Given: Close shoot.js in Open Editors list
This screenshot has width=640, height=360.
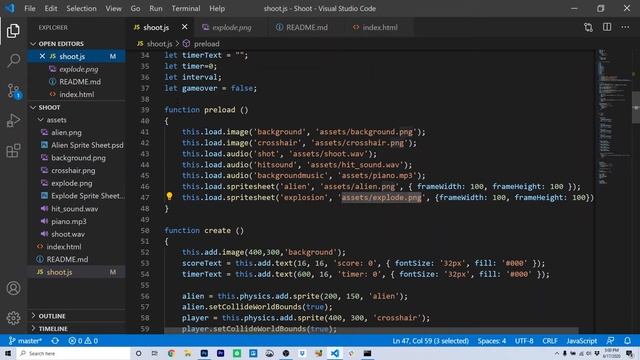Looking at the screenshot, I should [42, 56].
